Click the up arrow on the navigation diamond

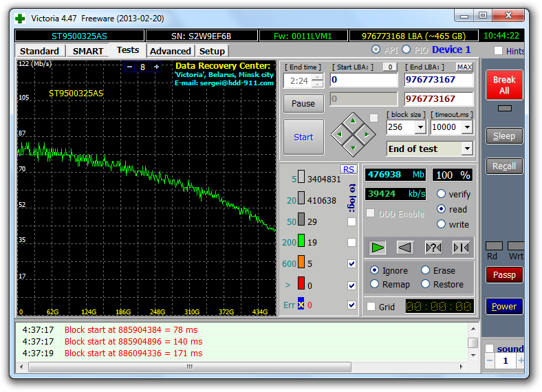352,120
